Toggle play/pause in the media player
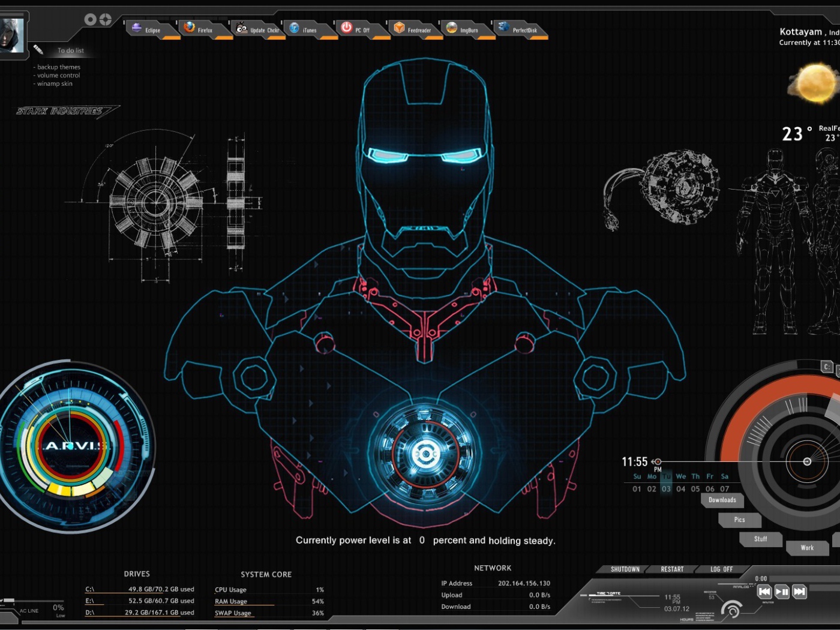 [x=782, y=592]
